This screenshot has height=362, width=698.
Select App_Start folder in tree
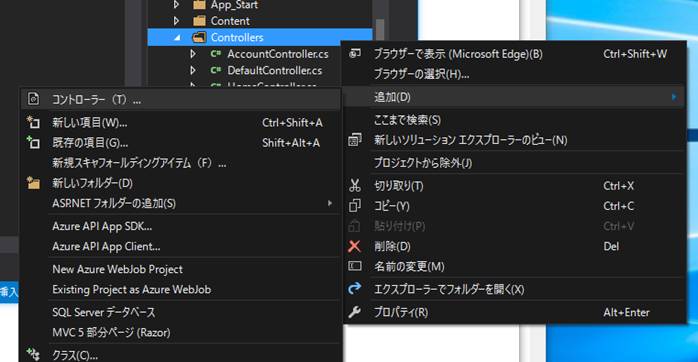coord(234,5)
